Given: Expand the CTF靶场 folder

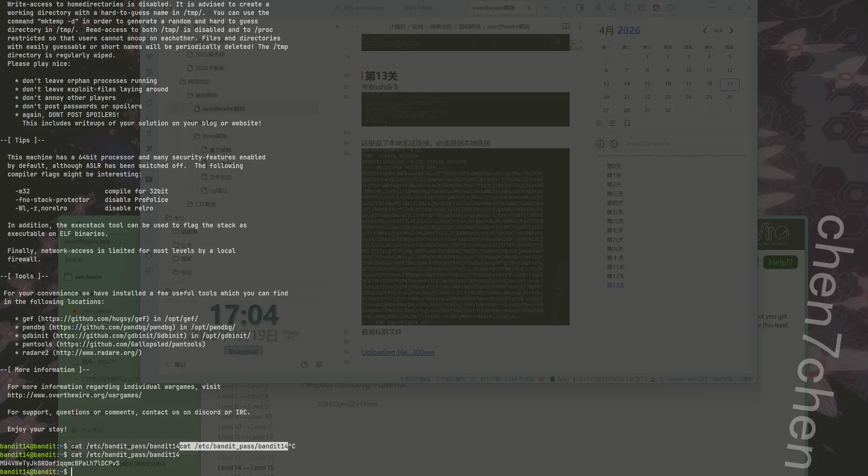Looking at the screenshot, I should [x=205, y=204].
